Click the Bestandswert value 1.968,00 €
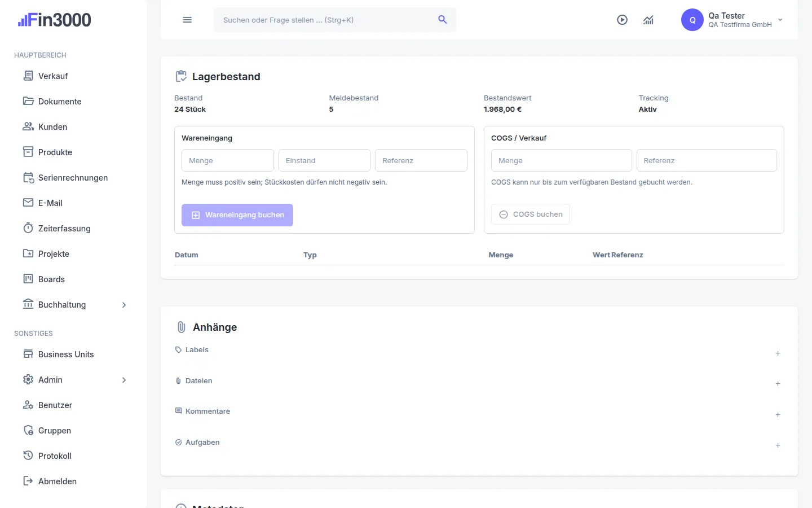812x508 pixels. click(x=502, y=110)
